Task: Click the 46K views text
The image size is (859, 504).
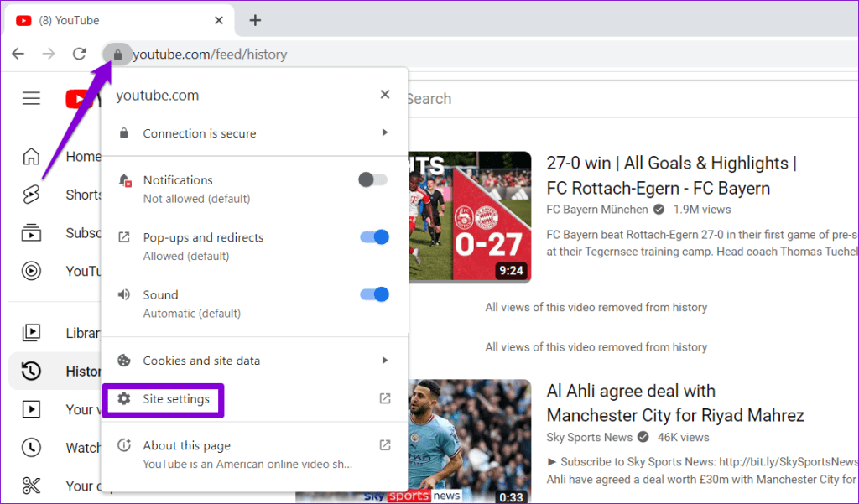Action: coord(683,437)
